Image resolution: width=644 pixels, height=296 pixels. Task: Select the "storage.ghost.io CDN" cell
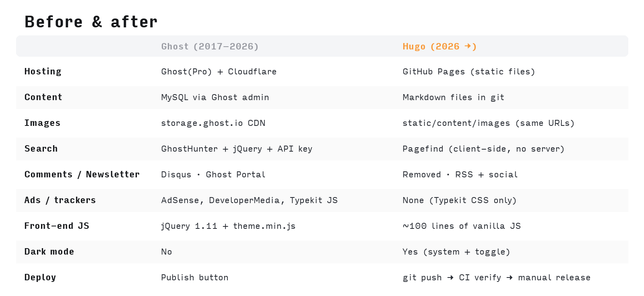coord(213,123)
